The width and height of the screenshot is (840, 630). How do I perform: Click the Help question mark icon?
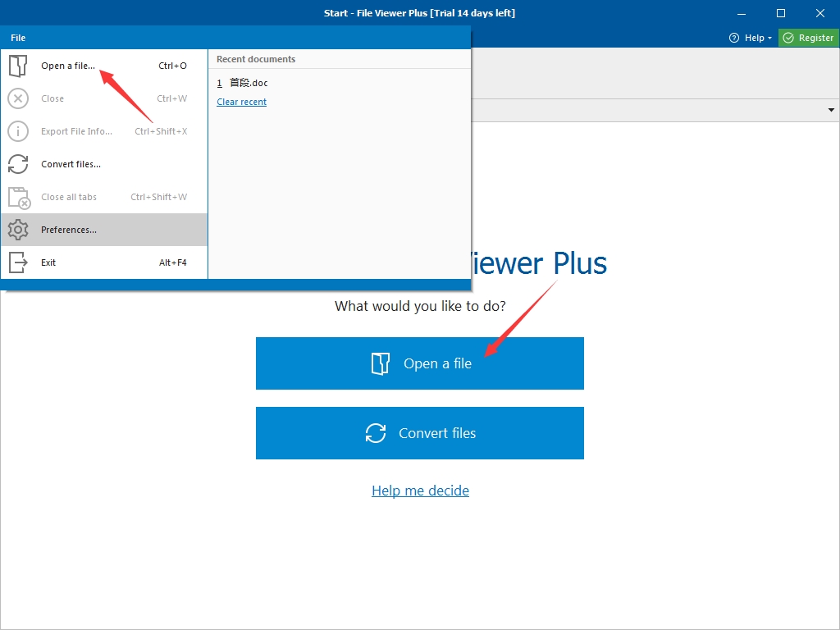pyautogui.click(x=734, y=38)
